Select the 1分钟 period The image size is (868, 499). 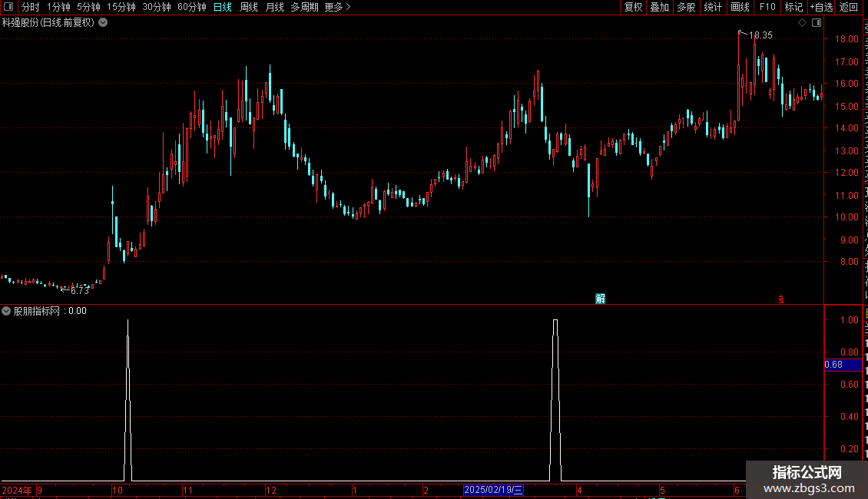click(x=58, y=7)
